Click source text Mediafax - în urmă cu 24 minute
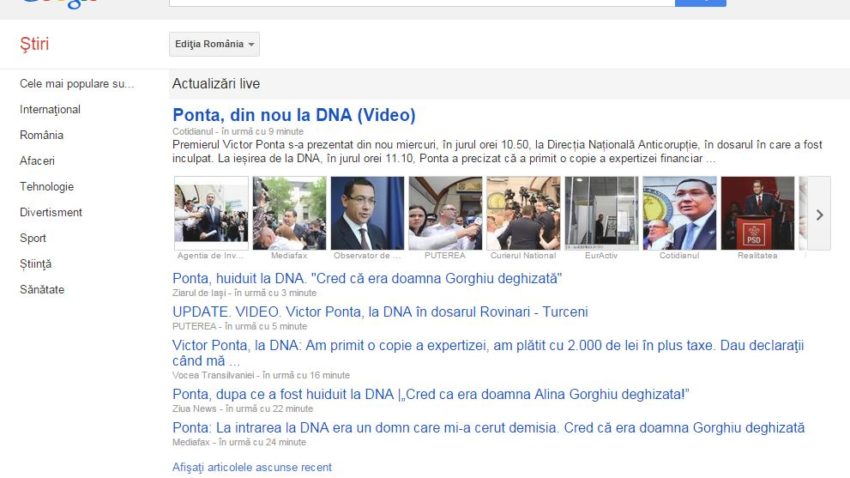 coord(239,442)
